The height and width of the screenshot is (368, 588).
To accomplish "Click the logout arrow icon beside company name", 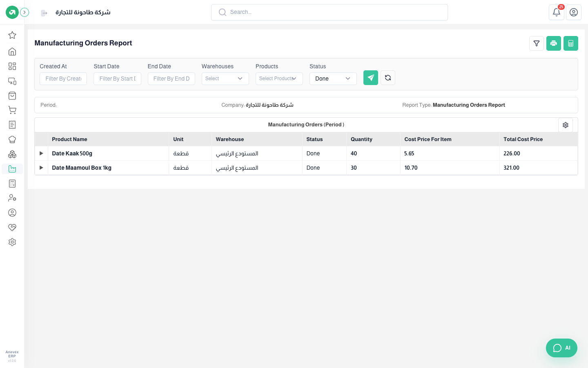I will point(44,13).
